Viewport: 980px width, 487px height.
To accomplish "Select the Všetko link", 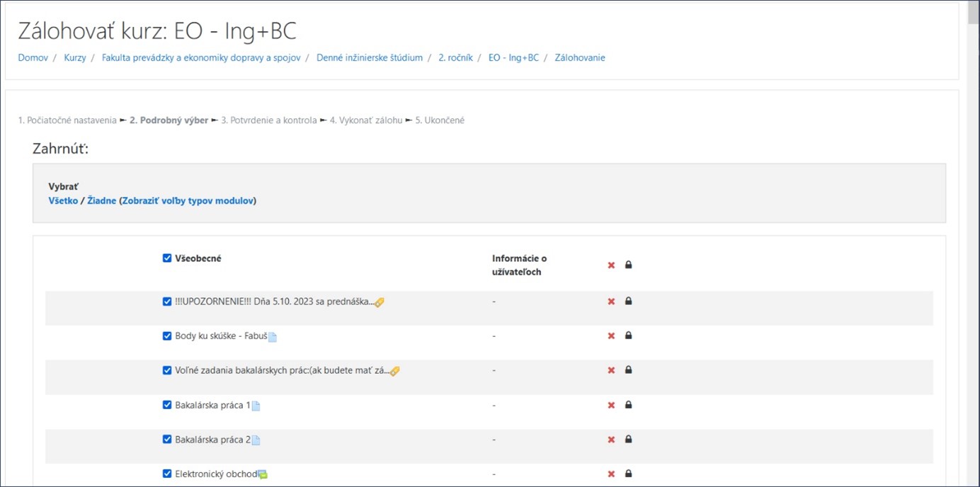I will click(63, 201).
